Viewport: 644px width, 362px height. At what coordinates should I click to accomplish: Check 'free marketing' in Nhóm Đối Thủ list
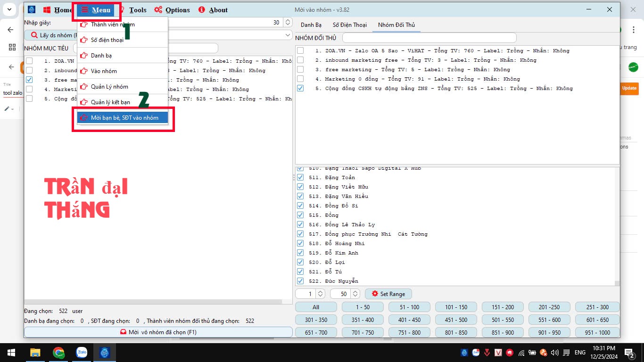tap(300, 69)
